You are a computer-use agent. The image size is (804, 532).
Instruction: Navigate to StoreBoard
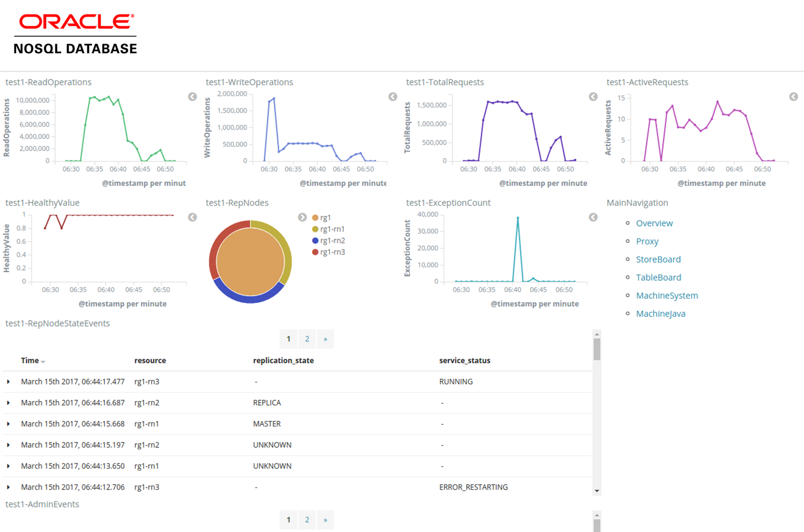658,259
